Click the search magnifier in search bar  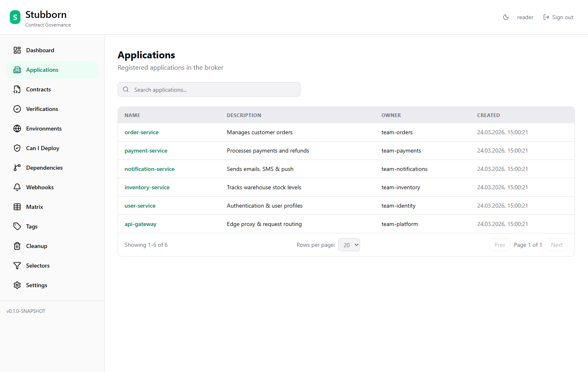coord(126,89)
